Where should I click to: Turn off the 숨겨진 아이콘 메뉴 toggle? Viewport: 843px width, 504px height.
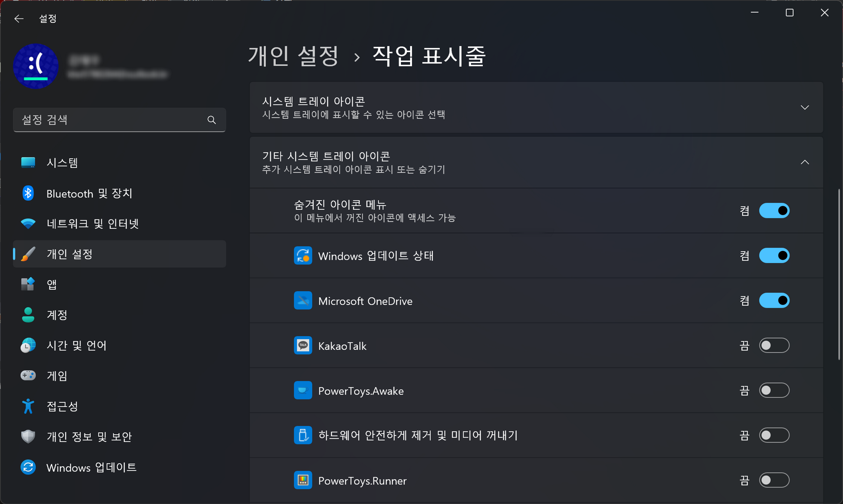click(774, 211)
